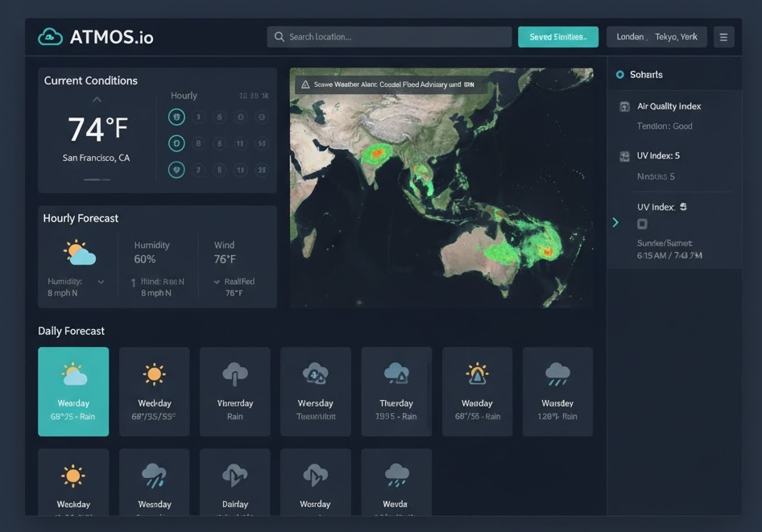Open the hamburger menu icon at top right
The width and height of the screenshot is (762, 532).
tap(723, 36)
